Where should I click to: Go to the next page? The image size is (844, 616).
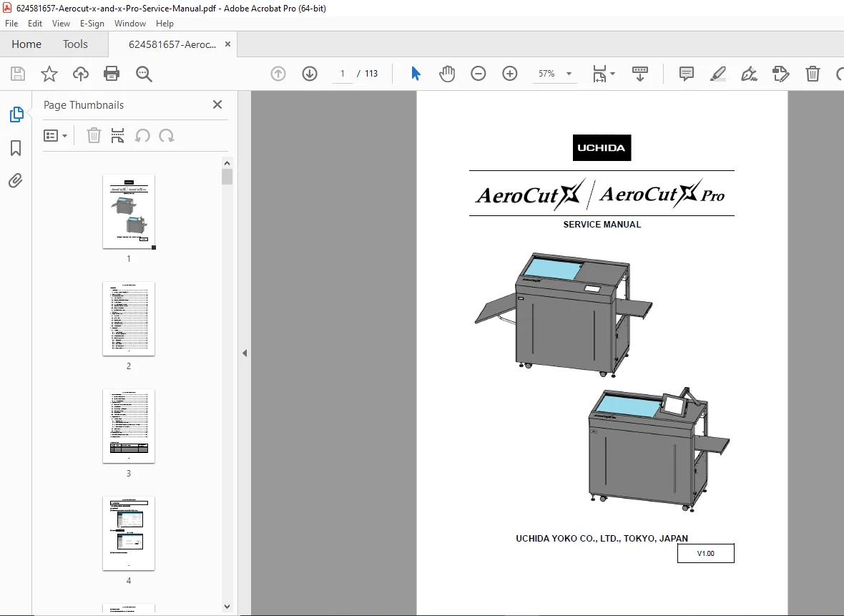tap(310, 74)
